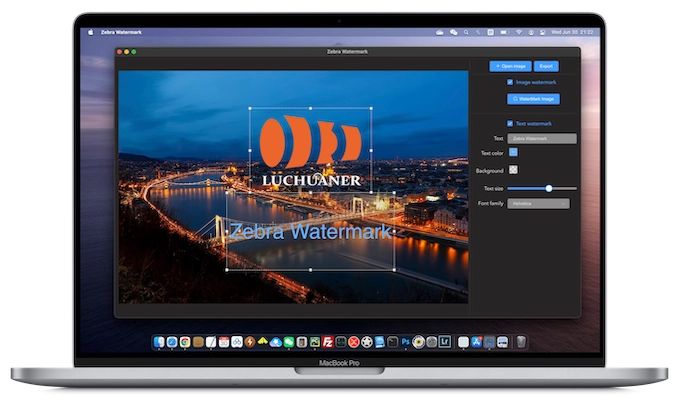Open Finder from the dock

point(158,342)
